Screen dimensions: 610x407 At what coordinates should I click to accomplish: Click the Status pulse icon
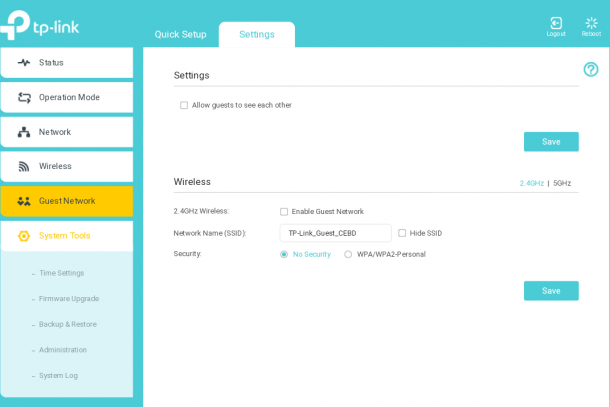coord(24,63)
